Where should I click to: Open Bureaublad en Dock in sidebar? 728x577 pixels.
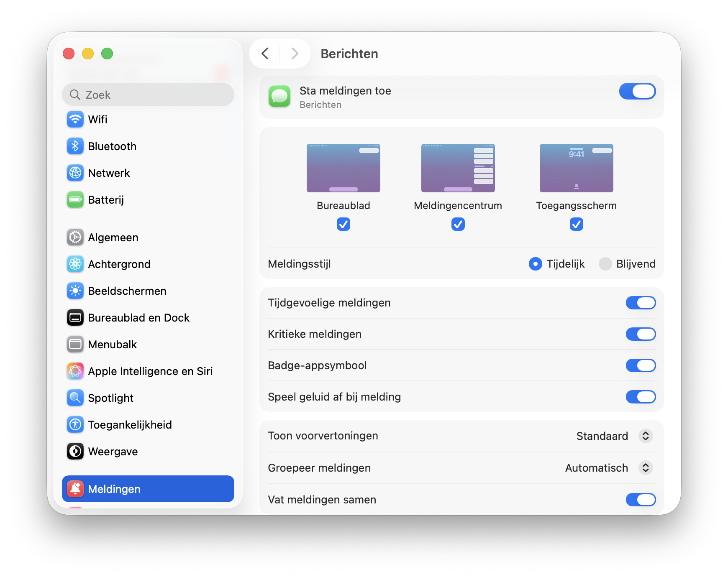(138, 318)
